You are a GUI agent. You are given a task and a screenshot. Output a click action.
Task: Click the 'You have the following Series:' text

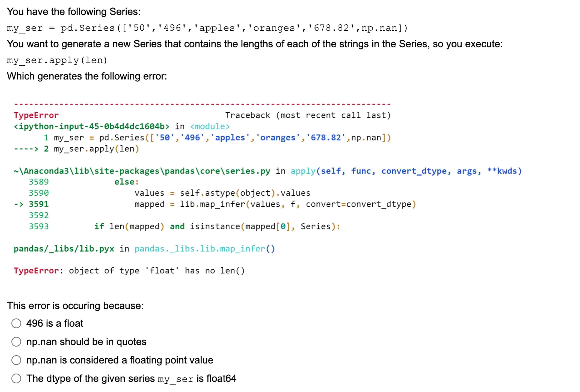(x=74, y=11)
